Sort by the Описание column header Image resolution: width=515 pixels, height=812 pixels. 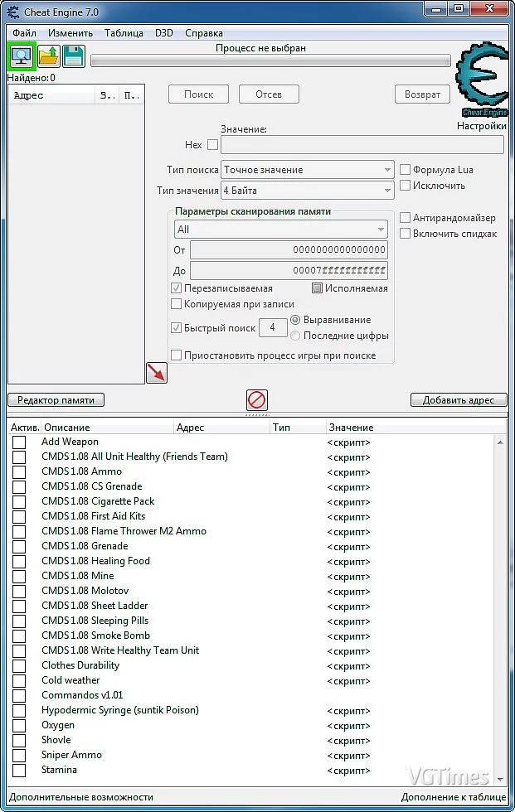(x=107, y=428)
